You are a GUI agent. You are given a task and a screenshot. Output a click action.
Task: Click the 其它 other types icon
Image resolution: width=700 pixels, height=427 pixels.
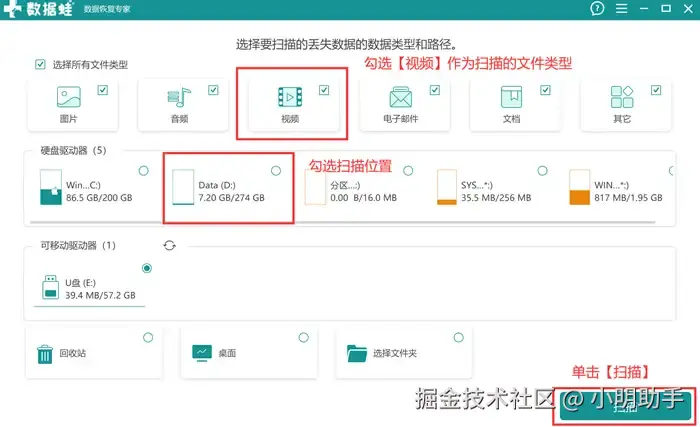[x=622, y=97]
